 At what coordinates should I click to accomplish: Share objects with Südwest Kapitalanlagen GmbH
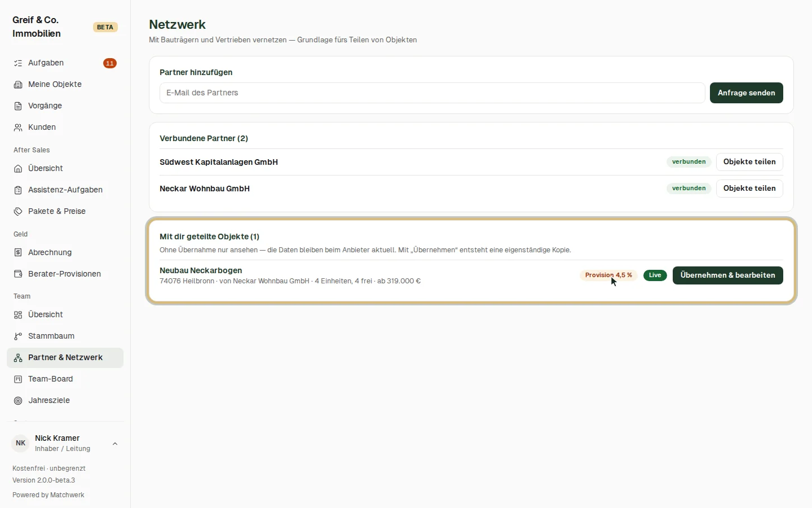pyautogui.click(x=749, y=162)
